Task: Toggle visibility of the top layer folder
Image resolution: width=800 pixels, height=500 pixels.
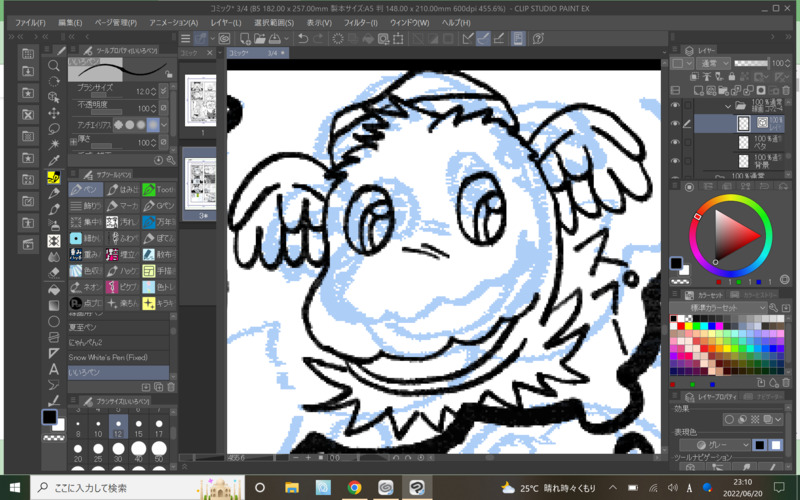Action: tap(676, 105)
